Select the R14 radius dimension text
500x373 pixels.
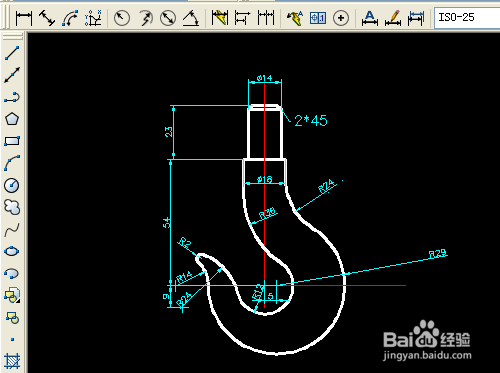point(184,277)
